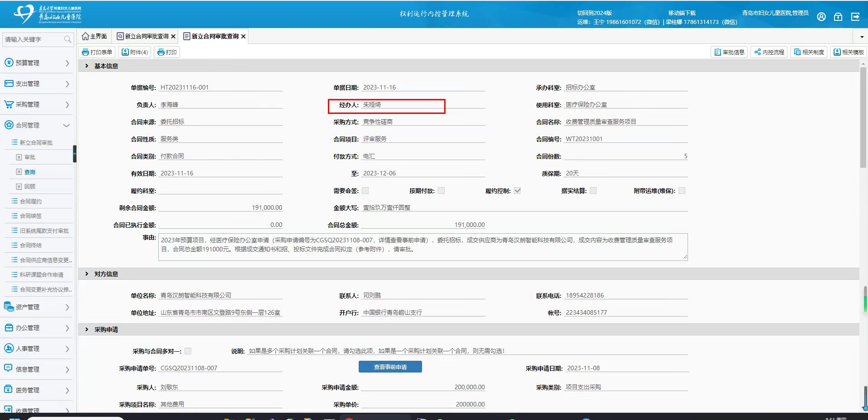Click the lock icon in header
Image resolution: width=868 pixels, height=420 pixels.
[838, 17]
